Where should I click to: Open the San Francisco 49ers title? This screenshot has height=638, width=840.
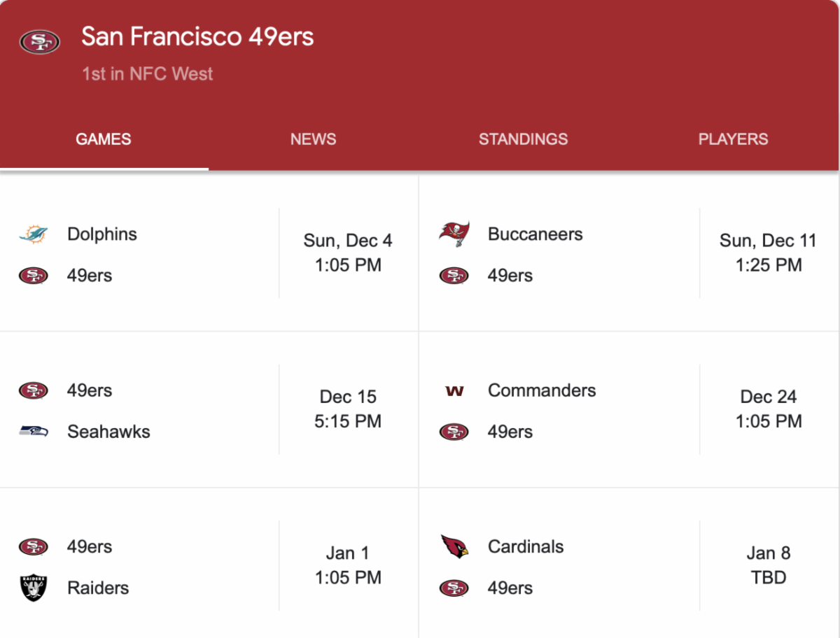(x=197, y=36)
